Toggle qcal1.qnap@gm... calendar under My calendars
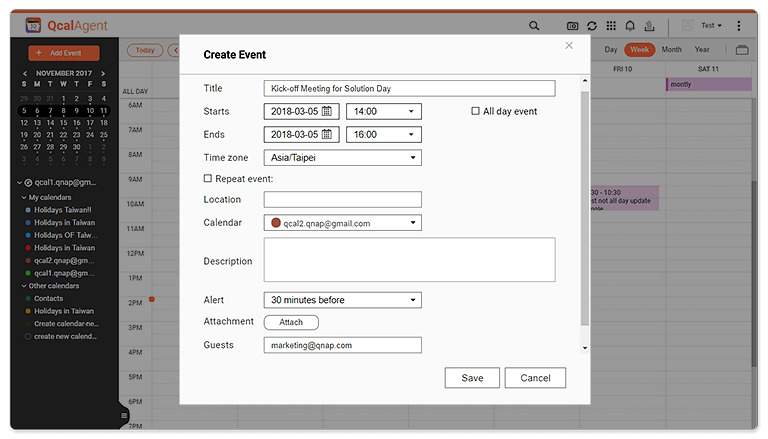 coord(28,273)
